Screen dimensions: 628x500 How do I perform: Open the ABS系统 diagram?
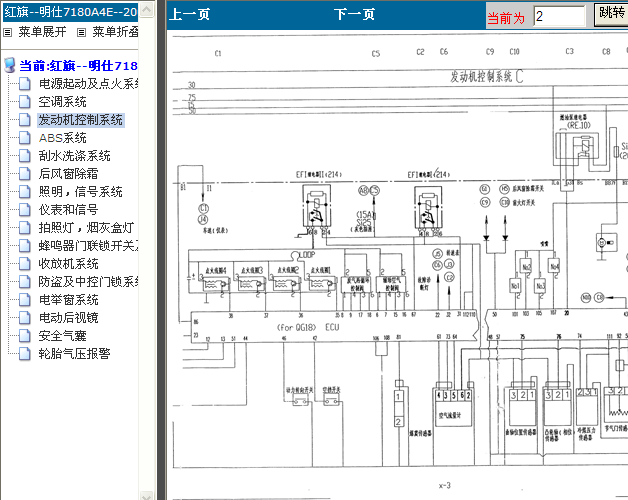tap(62, 138)
